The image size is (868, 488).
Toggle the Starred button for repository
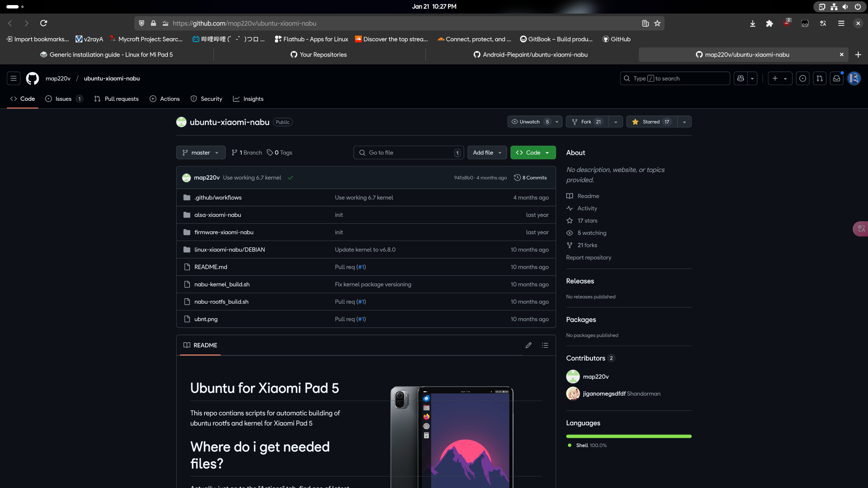pos(651,122)
